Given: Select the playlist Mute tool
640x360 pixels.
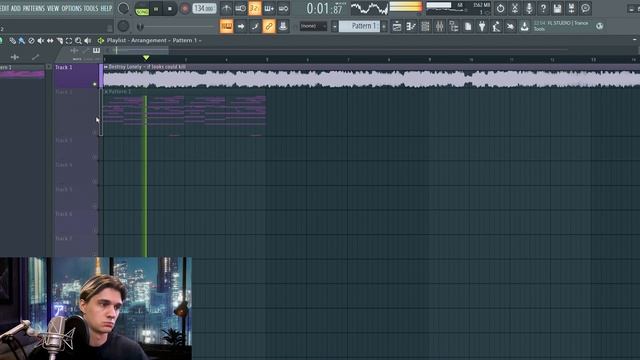Looking at the screenshot, I should tap(41, 40).
